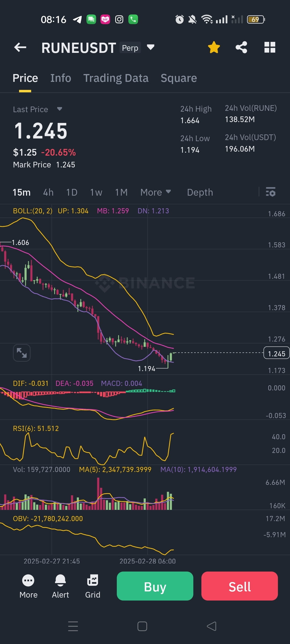
Task: Open chart indicator settings icon
Action: (x=270, y=192)
